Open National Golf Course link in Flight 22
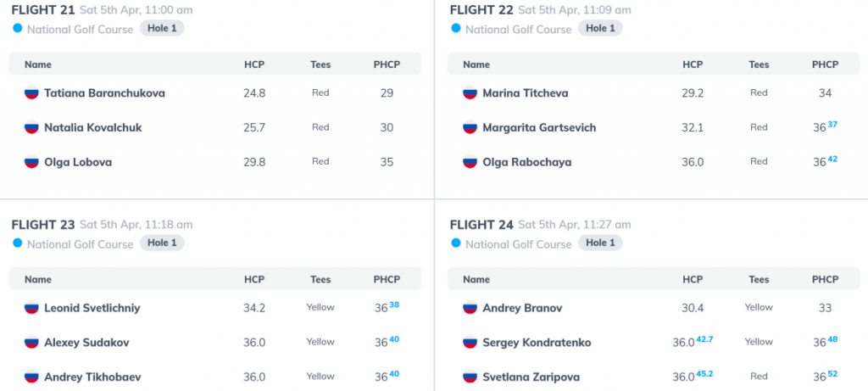 click(518, 30)
